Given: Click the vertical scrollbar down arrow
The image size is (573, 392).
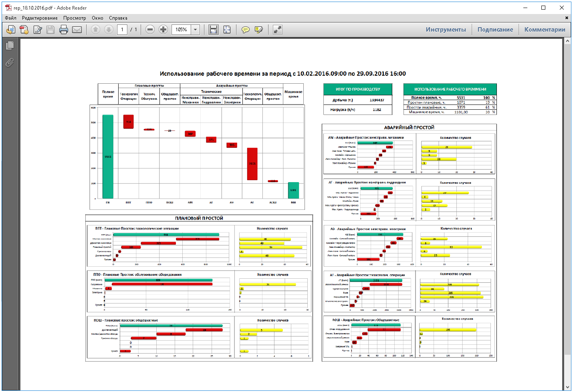Looking at the screenshot, I should (x=567, y=387).
